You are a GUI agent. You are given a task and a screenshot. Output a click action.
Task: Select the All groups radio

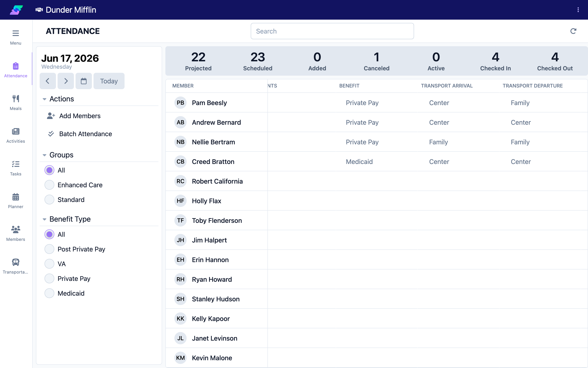(x=49, y=170)
